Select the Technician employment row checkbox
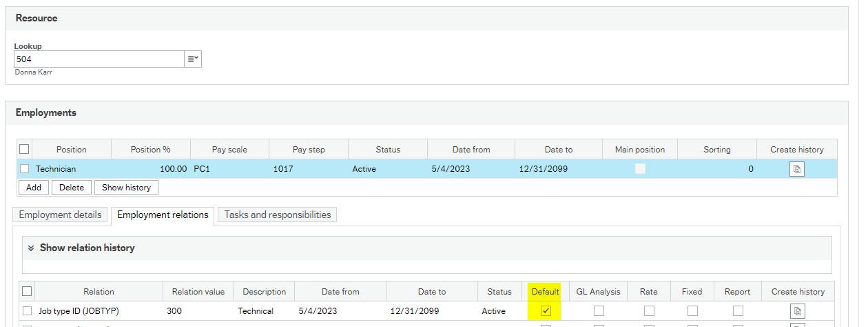This screenshot has width=868, height=327. coord(25,169)
